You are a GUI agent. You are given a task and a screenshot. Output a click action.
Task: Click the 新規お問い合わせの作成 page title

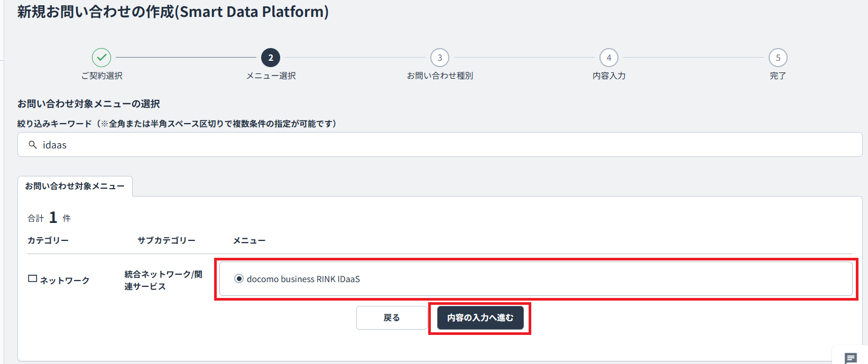tap(173, 12)
